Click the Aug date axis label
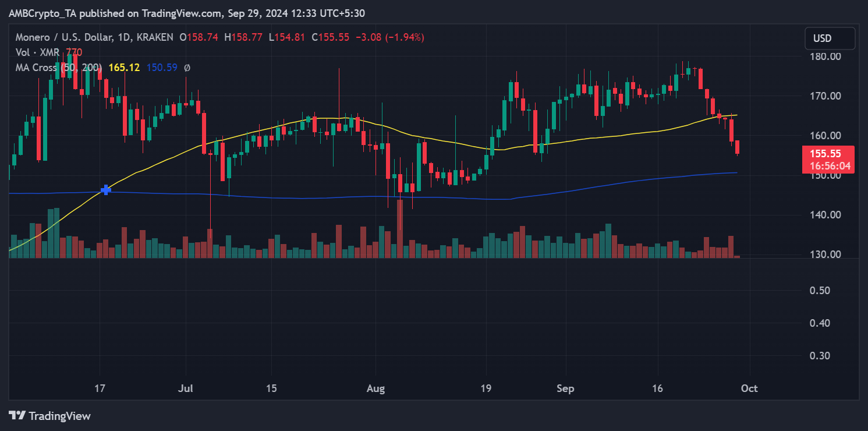Viewport: 868px width, 431px height. click(375, 388)
